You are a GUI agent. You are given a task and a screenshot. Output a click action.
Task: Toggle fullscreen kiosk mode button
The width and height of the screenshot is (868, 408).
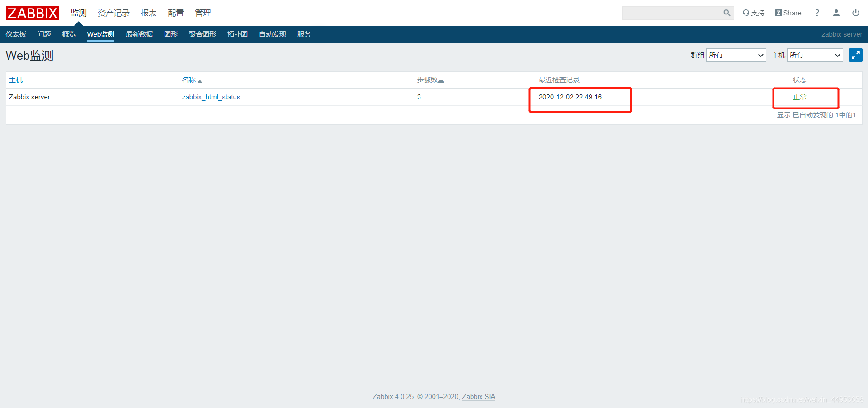click(x=856, y=55)
